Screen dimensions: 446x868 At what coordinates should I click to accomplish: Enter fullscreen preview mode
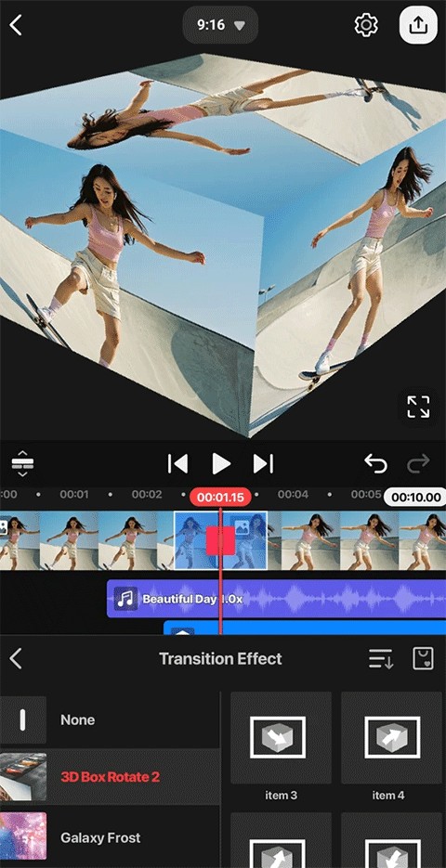click(418, 407)
